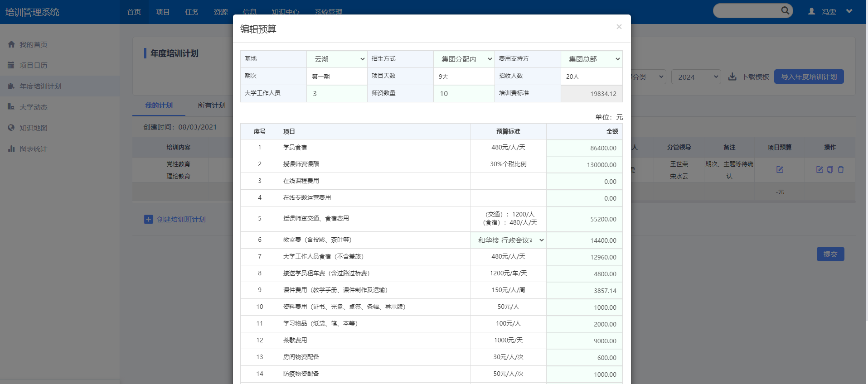Click 创建培训班计划 link
Image resolution: width=868 pixels, height=384 pixels.
click(x=181, y=219)
